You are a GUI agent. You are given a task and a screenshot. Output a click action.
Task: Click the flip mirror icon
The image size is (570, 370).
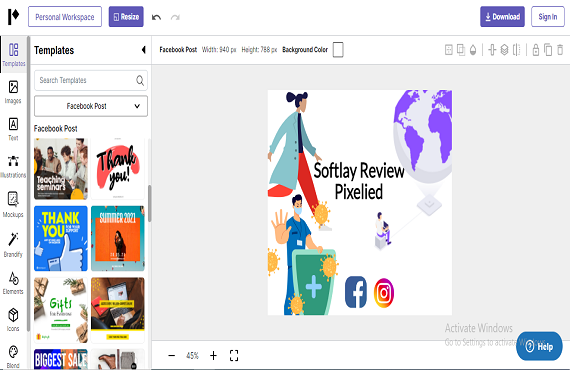point(516,50)
